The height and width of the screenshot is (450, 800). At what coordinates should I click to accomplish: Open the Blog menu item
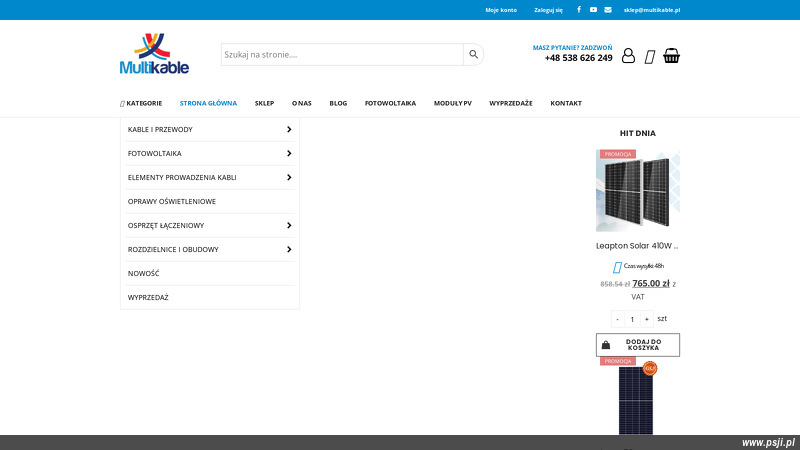click(338, 103)
